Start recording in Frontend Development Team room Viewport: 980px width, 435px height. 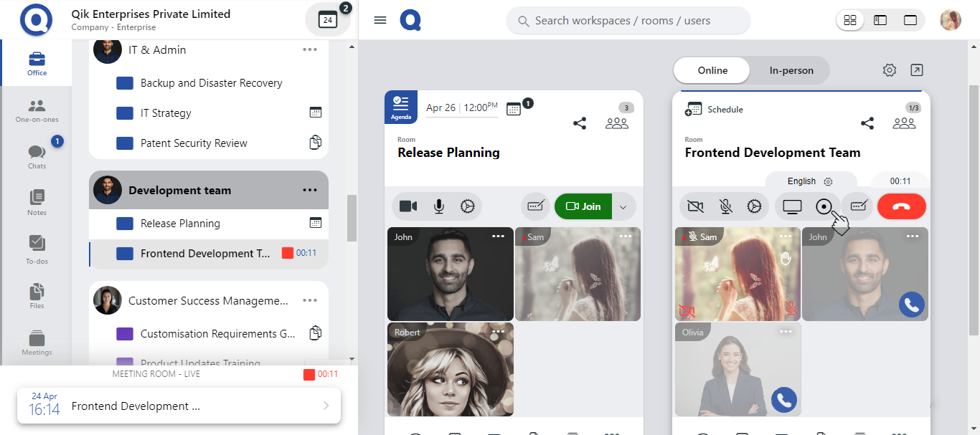click(824, 206)
